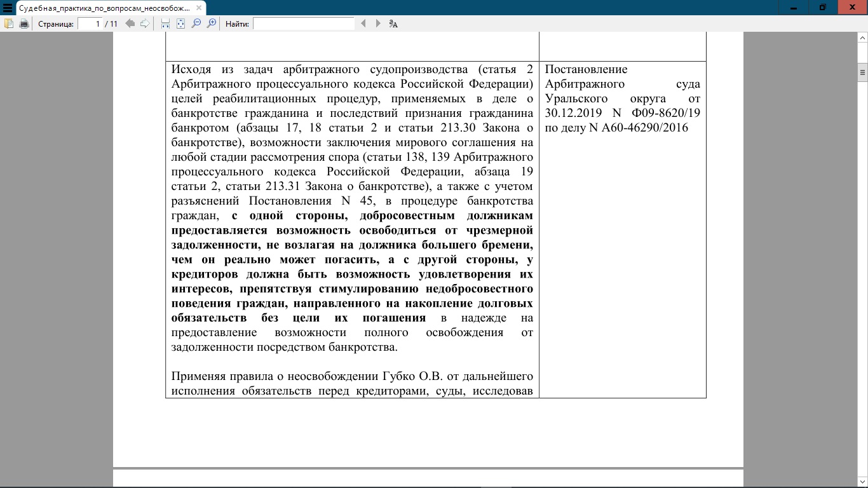868x488 pixels.
Task: Open the hamburger application menu
Action: pos(8,8)
